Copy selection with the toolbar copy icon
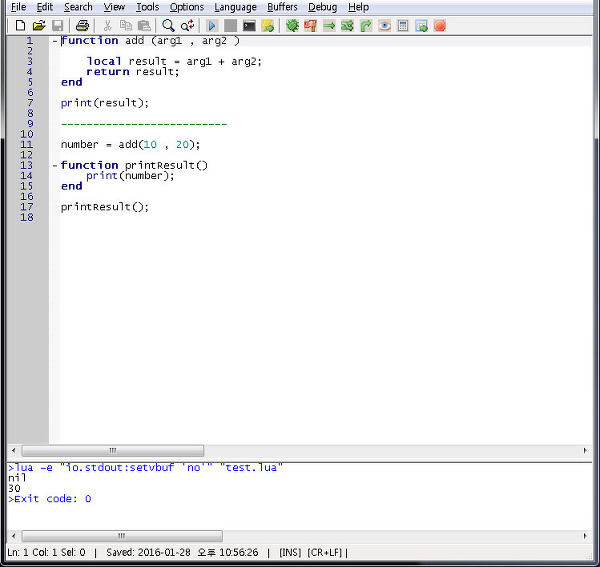Image resolution: width=600 pixels, height=567 pixels. 126,26
